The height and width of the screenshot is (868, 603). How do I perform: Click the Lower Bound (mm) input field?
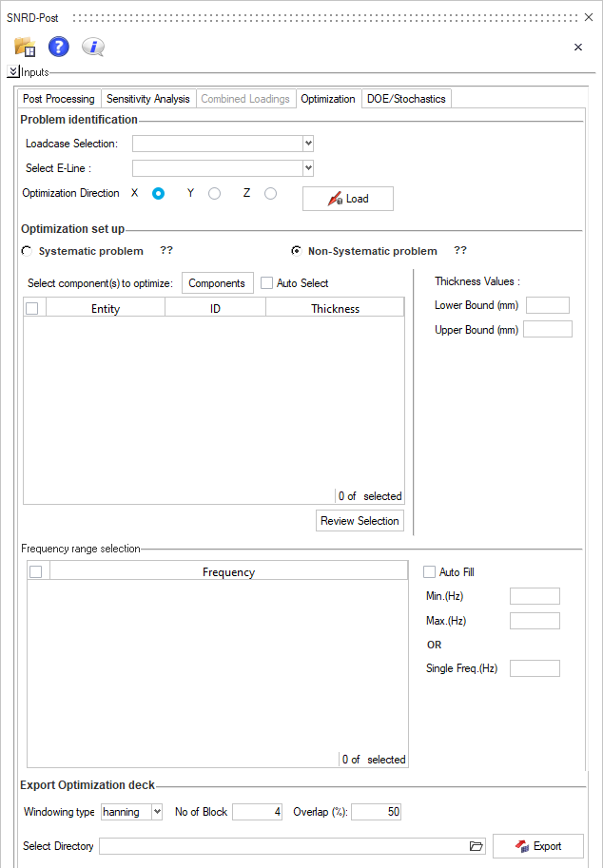point(547,305)
